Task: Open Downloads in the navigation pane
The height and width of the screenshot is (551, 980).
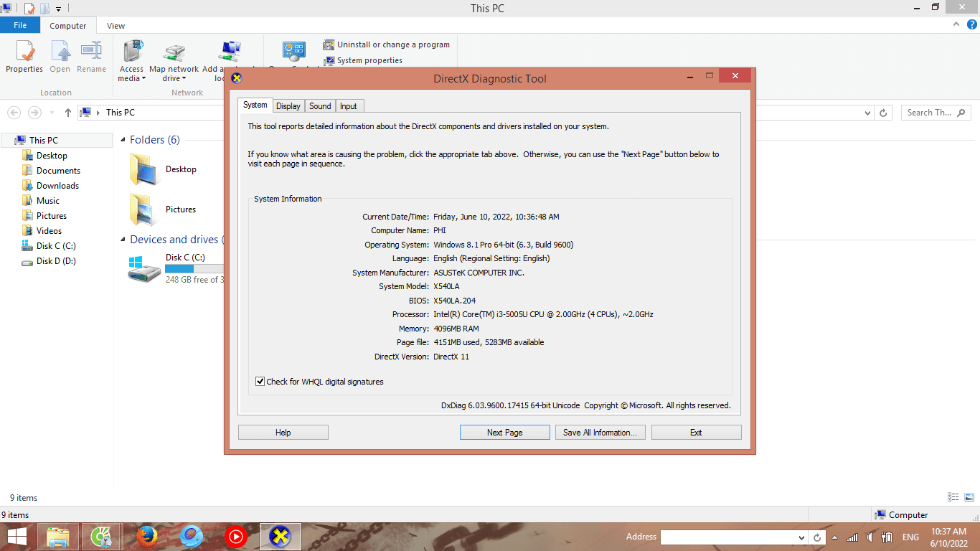Action: click(57, 186)
